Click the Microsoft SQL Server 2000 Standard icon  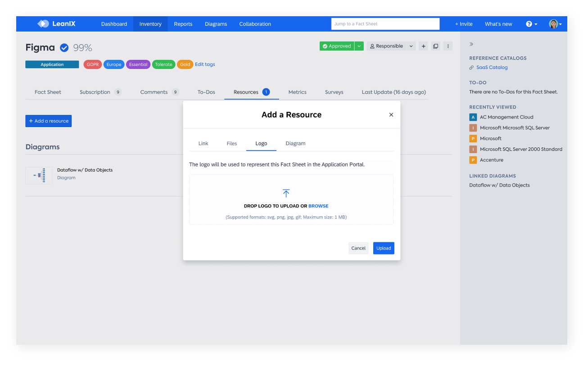pos(473,149)
